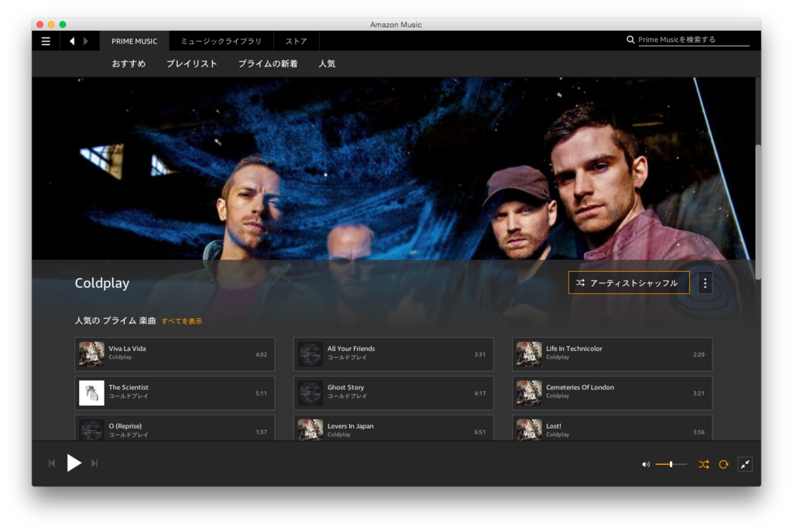Click the 2:29 duration of Life In Technicolor
This screenshot has height=532, width=793.
(699, 355)
